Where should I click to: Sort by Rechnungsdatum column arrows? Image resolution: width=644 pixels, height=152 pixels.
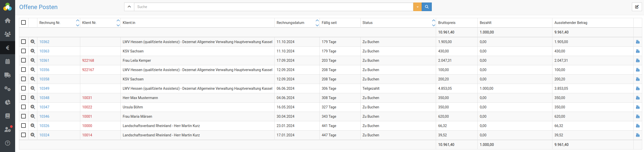317,23
